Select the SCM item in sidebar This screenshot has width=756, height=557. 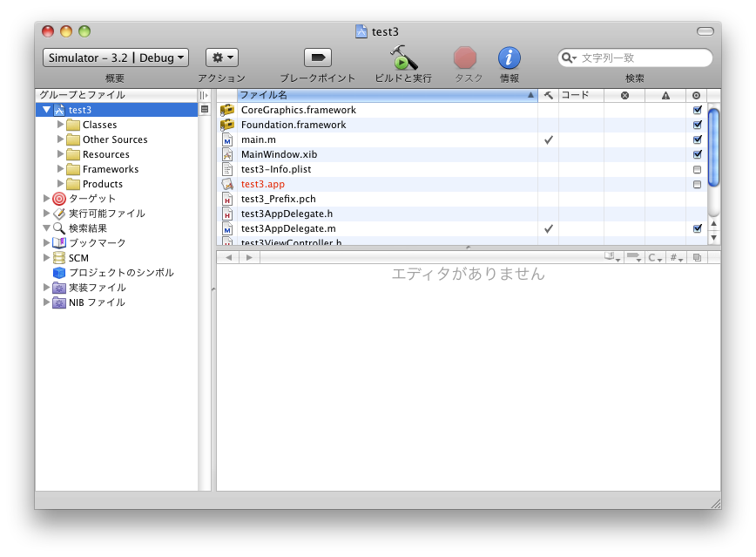78,258
